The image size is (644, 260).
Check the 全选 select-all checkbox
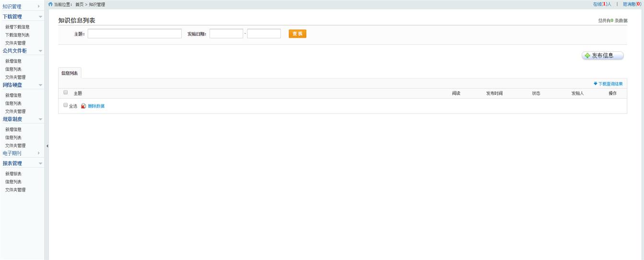pyautogui.click(x=66, y=105)
